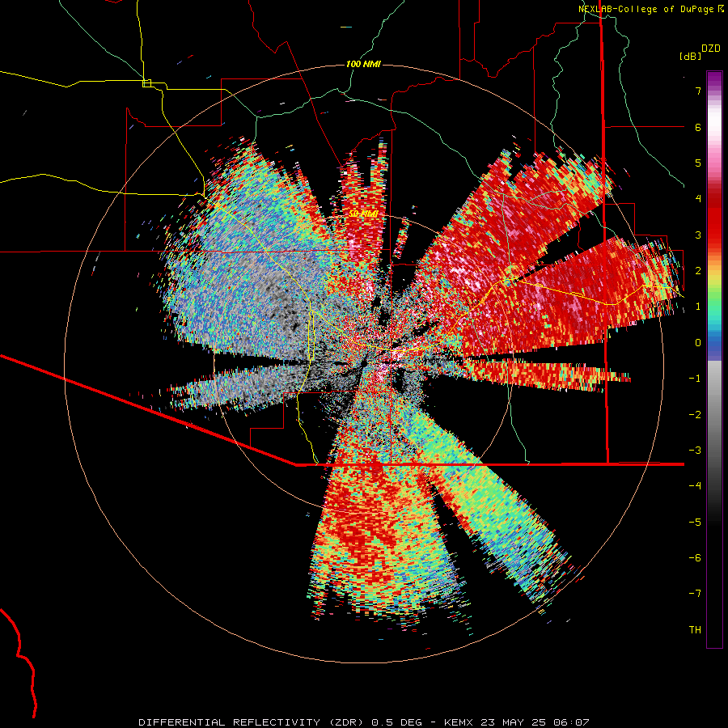Click the -4 value on color scale
The image size is (728, 728).
point(695,486)
